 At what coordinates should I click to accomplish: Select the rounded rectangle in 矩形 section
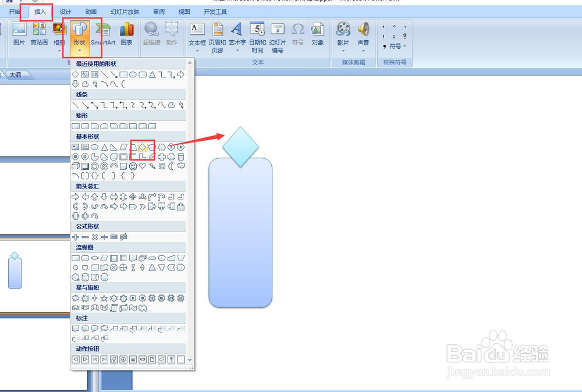point(85,126)
